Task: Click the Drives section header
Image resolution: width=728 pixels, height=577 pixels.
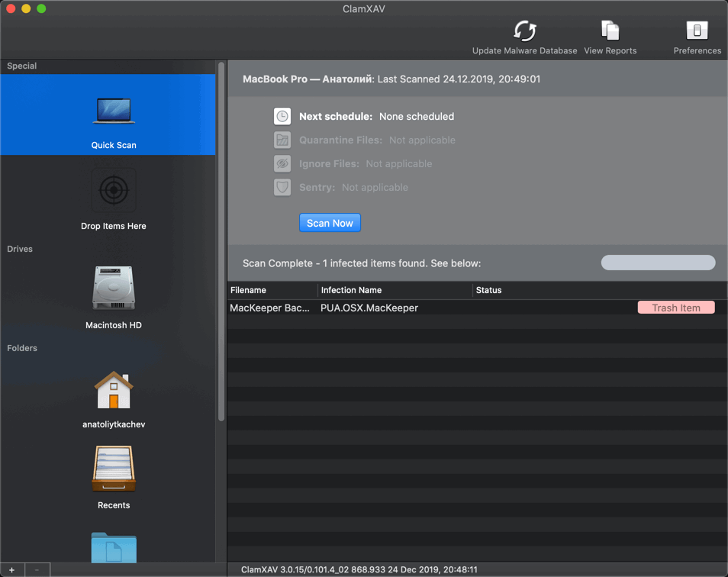Action: click(x=20, y=249)
